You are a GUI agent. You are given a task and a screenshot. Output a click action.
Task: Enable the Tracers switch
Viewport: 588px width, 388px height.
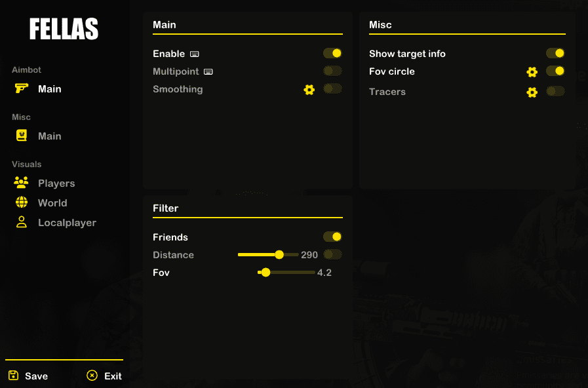[555, 91]
